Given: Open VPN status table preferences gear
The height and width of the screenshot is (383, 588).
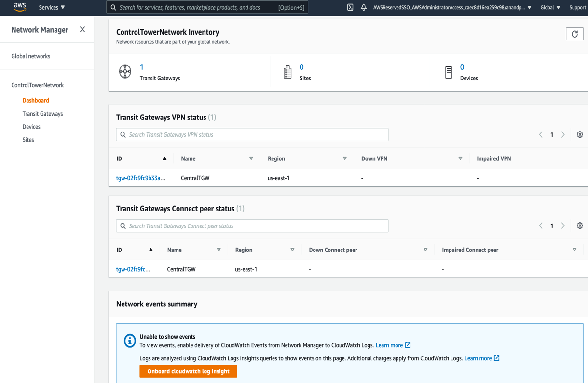Looking at the screenshot, I should [x=579, y=134].
